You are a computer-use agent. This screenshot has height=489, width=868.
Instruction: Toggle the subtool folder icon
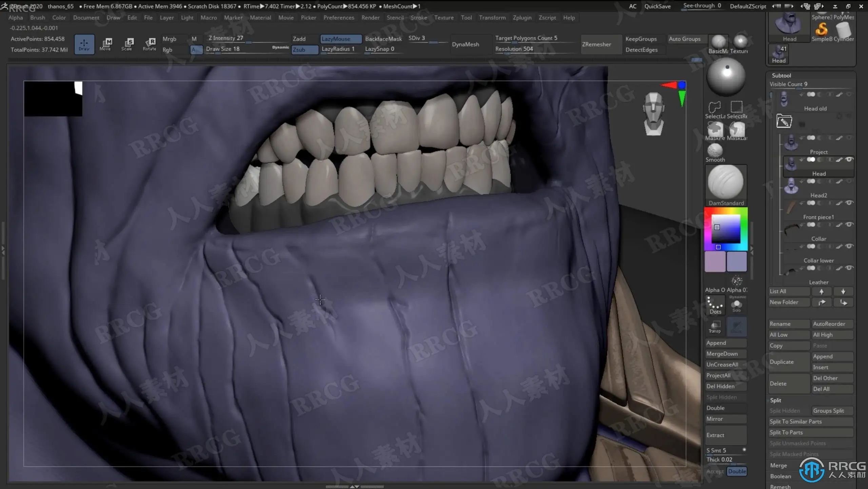[784, 121]
